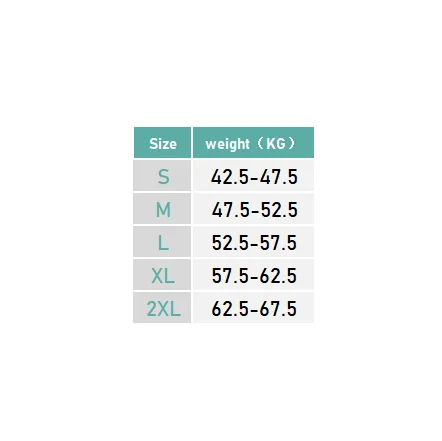442x441 pixels.
Task: Click the weight (KG) column header
Action: click(x=253, y=143)
